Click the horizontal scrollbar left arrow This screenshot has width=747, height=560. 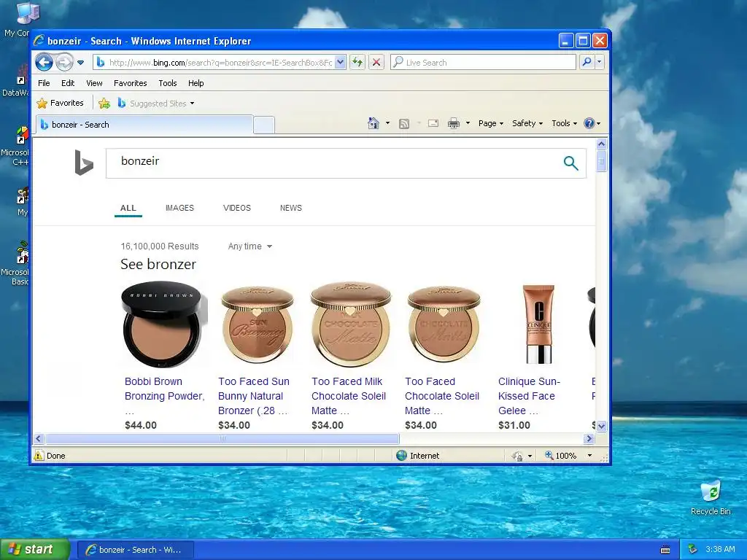(39, 438)
